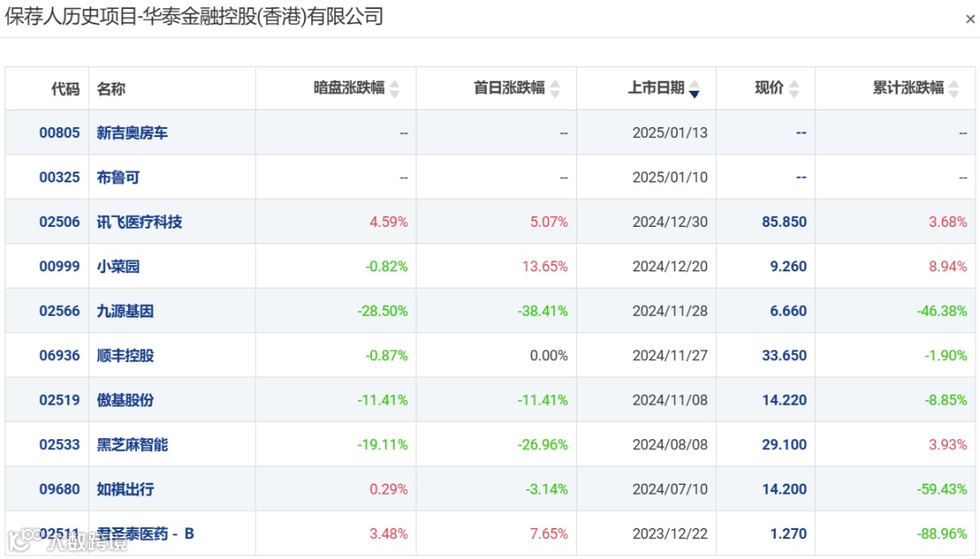Click cumulative change -1.90%
This screenshot has width=980, height=559.
[946, 355]
